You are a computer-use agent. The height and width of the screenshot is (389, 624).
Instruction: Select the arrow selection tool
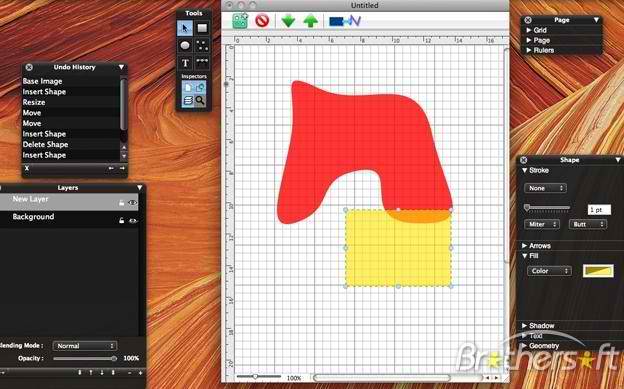coord(185,28)
